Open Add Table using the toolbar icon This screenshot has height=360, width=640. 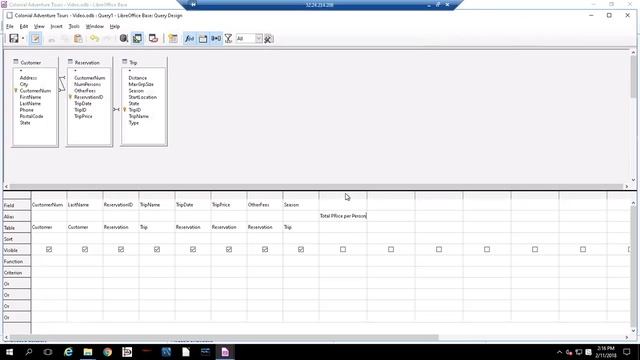(173, 38)
